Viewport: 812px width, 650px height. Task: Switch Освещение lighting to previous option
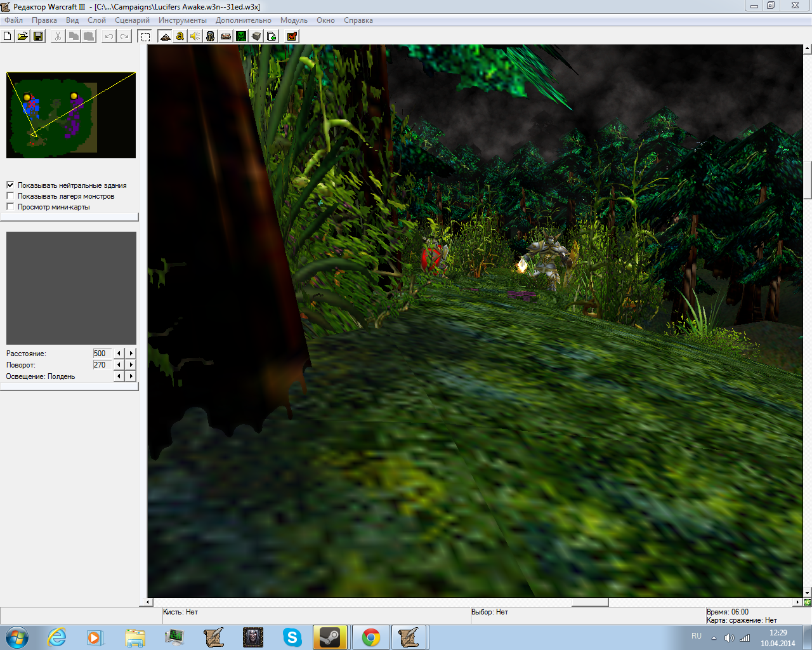(x=119, y=376)
